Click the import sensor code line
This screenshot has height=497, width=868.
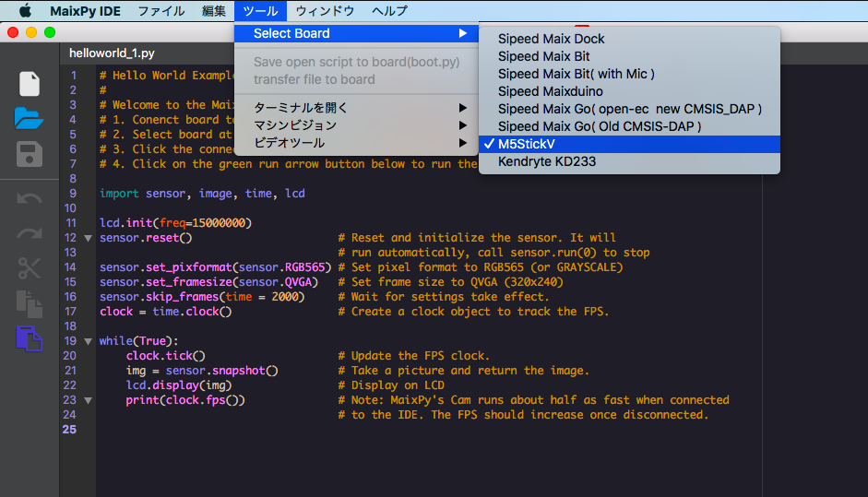coord(202,194)
